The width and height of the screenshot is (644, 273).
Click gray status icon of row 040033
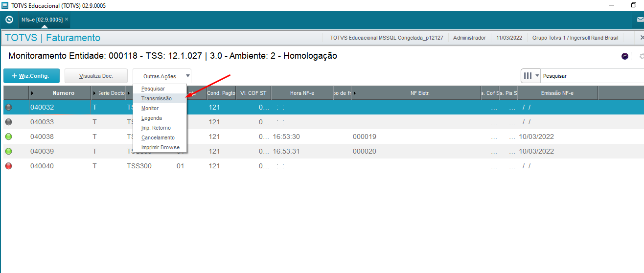[x=8, y=122]
